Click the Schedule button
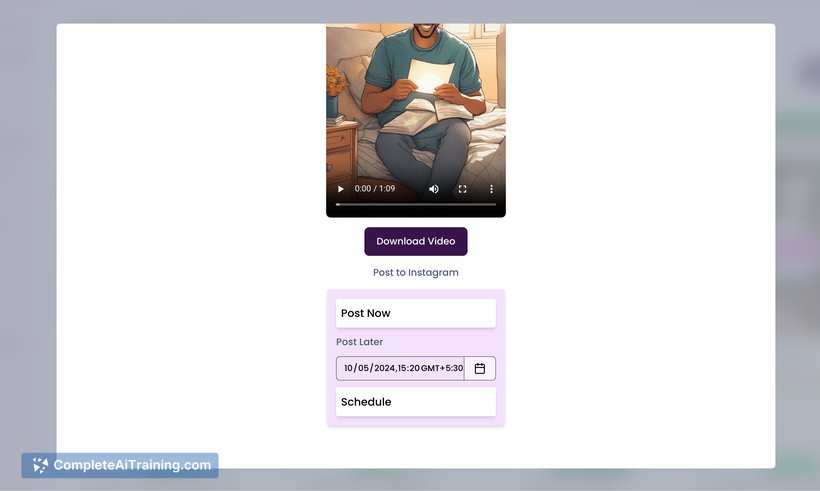Image resolution: width=820 pixels, height=491 pixels. click(x=415, y=402)
